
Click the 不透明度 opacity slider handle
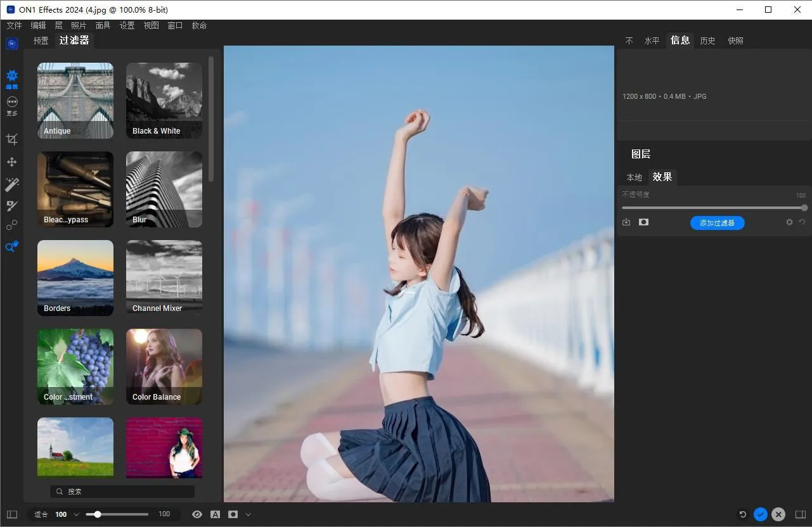[804, 208]
